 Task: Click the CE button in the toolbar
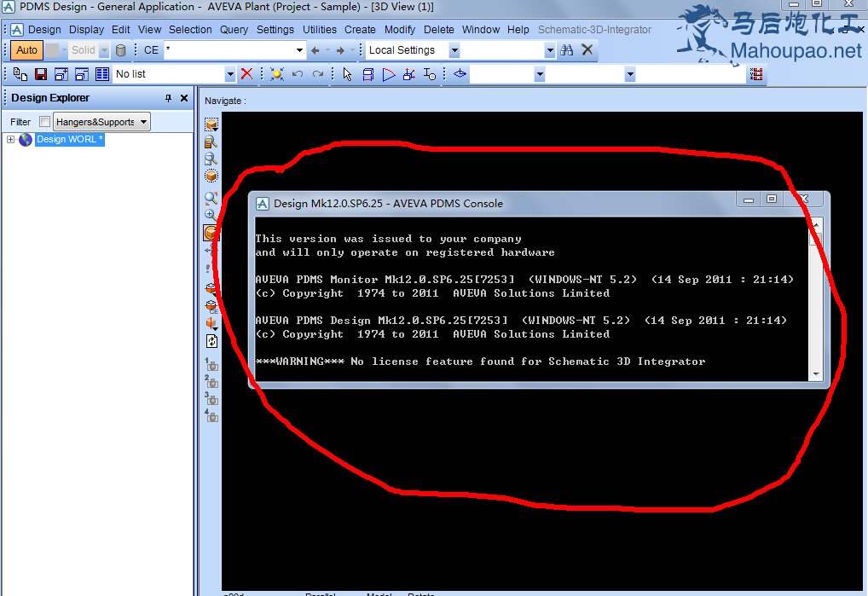click(151, 50)
